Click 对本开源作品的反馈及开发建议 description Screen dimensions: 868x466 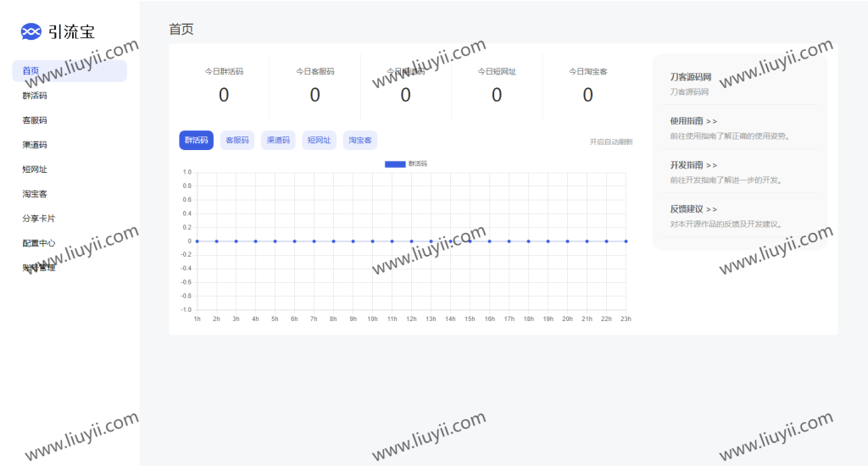click(726, 225)
